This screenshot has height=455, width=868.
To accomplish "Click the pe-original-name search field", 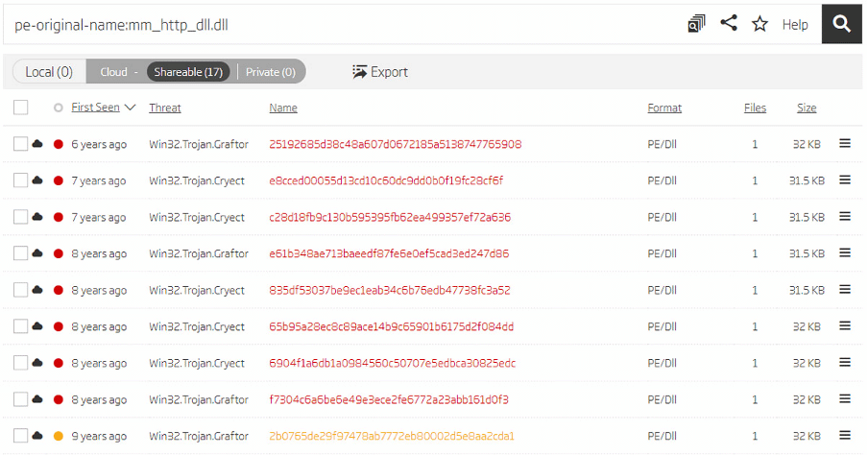I will pos(336,24).
